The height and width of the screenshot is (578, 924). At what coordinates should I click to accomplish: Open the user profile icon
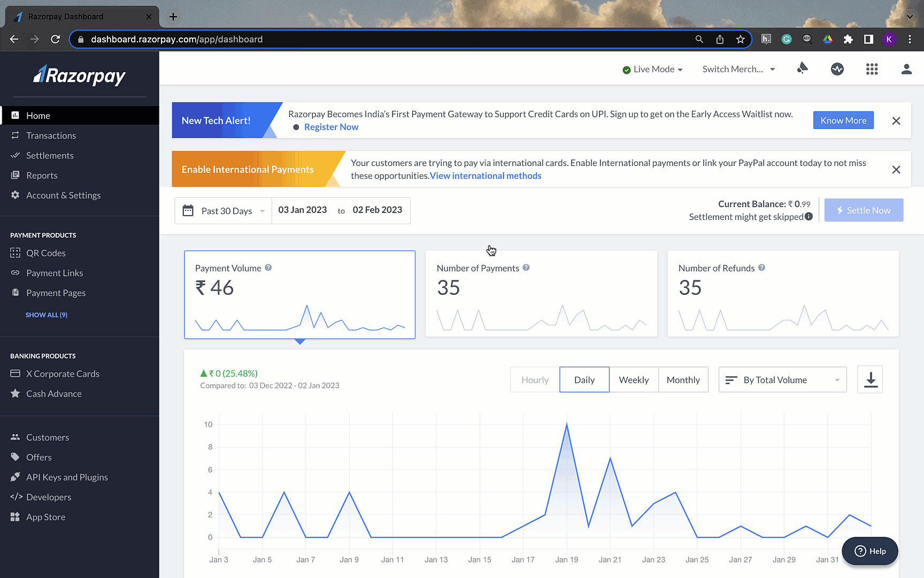pos(906,69)
